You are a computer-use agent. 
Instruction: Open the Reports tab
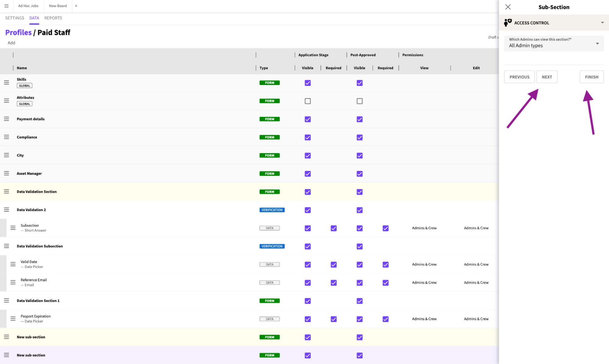[53, 18]
